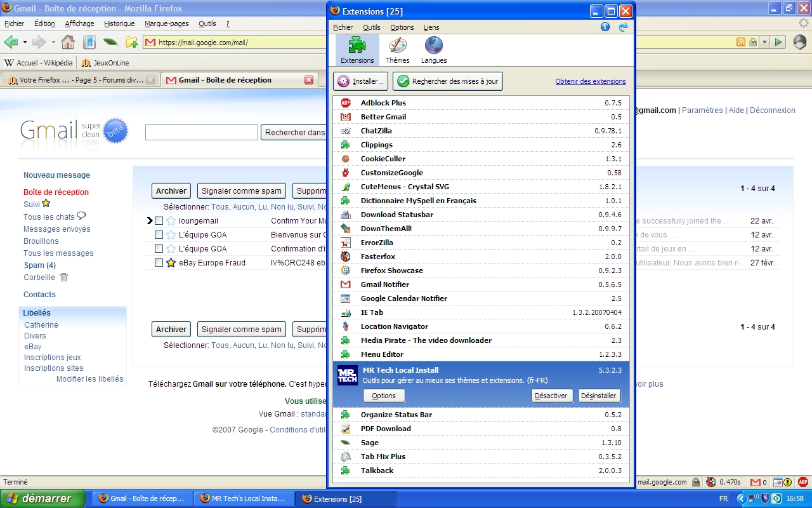The image size is (812, 508).
Task: Toggle star on 'Bienvenue' L'équipe GOA message
Action: coord(171,234)
